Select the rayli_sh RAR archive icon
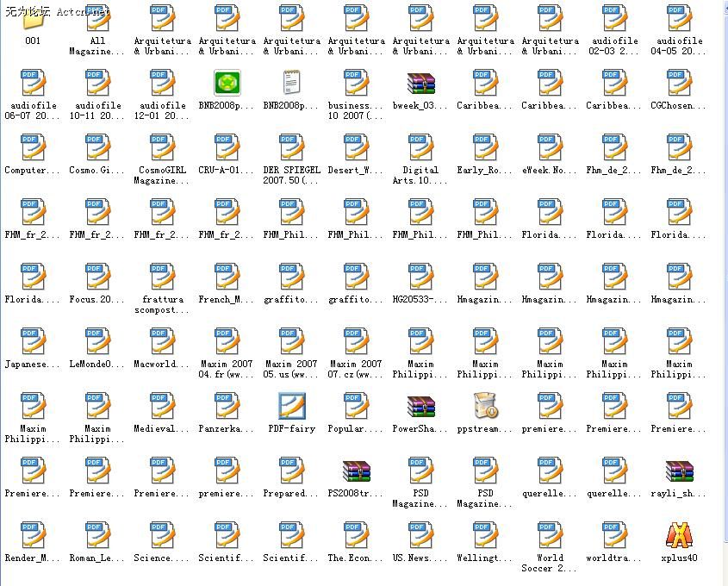 (x=679, y=471)
